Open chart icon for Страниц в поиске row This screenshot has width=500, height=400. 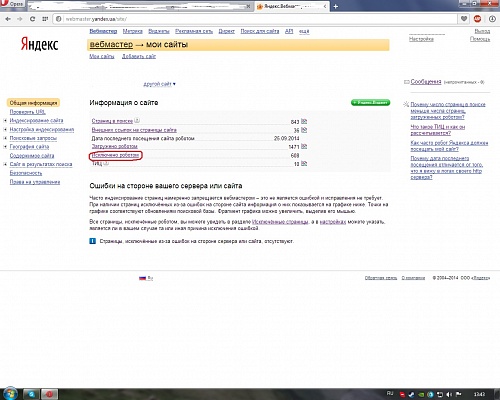[x=304, y=121]
